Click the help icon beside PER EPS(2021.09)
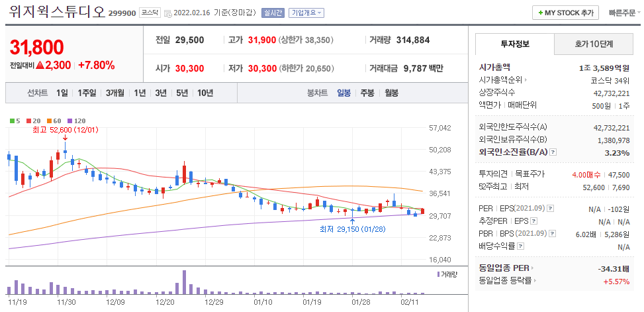 [x=551, y=209]
